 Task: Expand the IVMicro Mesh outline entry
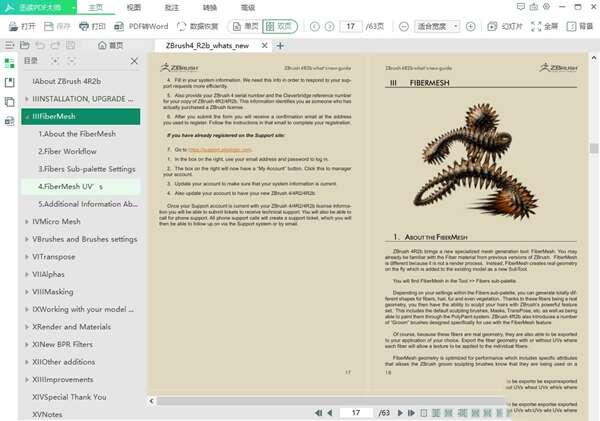(25, 220)
